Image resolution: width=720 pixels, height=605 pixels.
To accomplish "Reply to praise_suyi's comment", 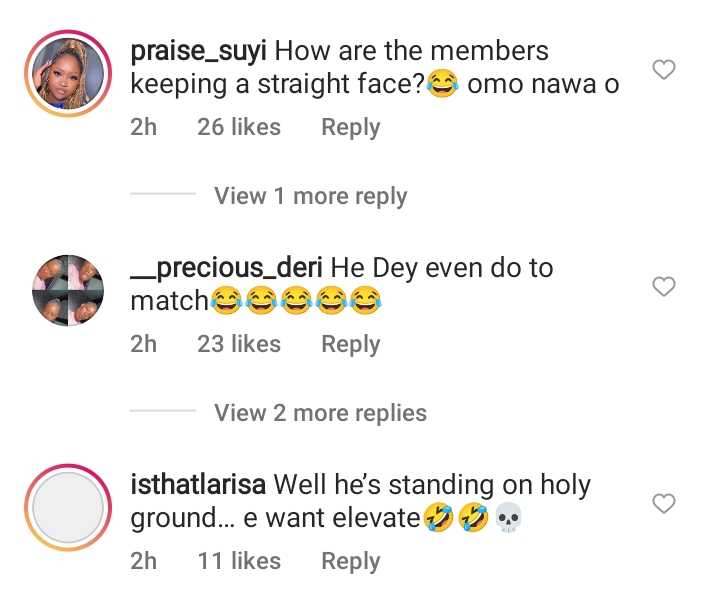I will click(350, 128).
